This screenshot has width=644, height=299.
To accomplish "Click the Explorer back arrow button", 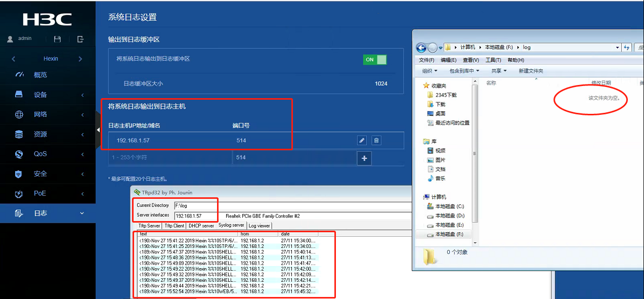I will pos(421,48).
